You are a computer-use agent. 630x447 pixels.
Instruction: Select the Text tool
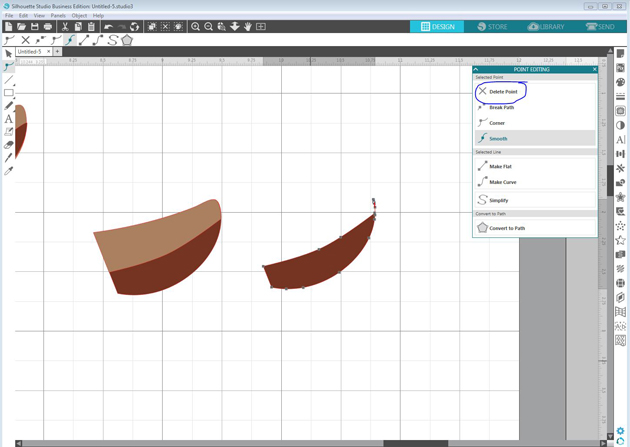pos(8,119)
